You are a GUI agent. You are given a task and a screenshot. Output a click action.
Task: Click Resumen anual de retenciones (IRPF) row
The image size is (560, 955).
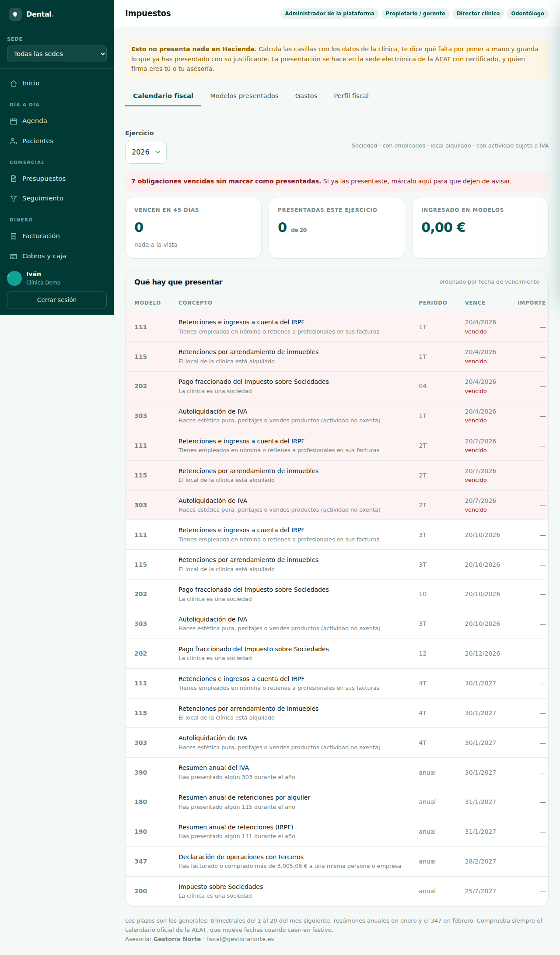point(337,832)
